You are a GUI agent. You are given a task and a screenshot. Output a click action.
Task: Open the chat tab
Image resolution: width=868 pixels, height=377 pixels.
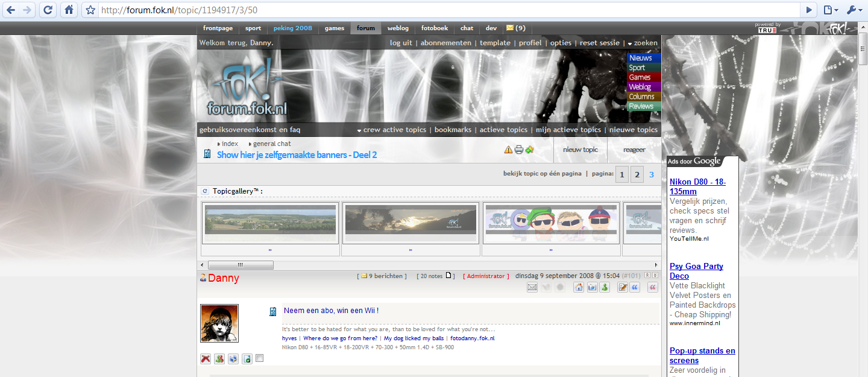[x=467, y=28]
